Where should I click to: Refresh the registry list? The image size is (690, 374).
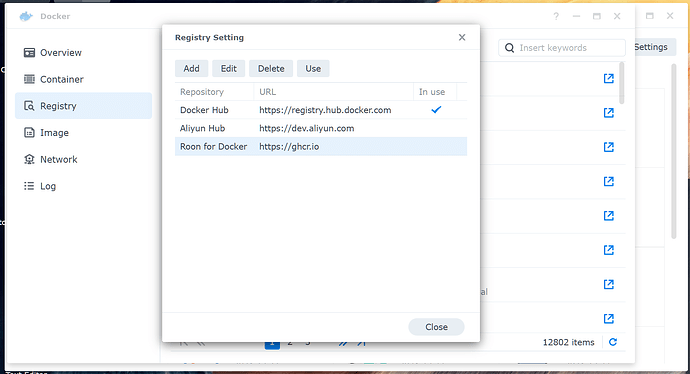pyautogui.click(x=613, y=342)
